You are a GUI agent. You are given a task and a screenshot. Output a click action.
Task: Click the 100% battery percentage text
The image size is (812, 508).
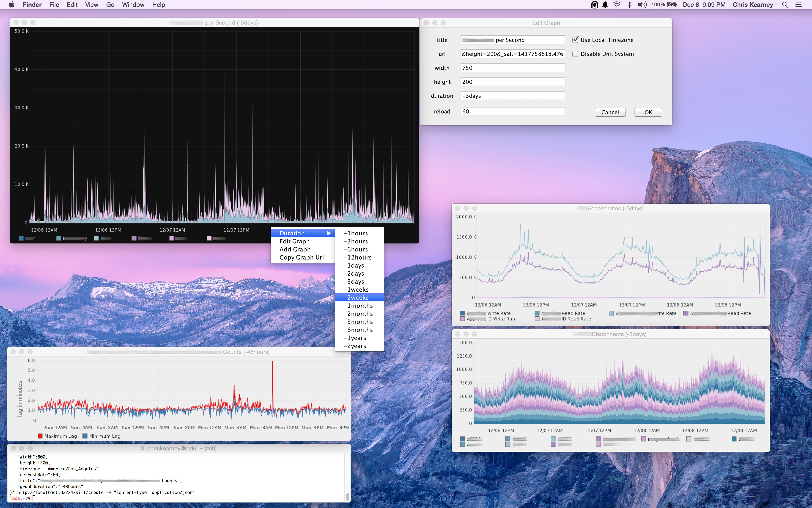tap(658, 5)
